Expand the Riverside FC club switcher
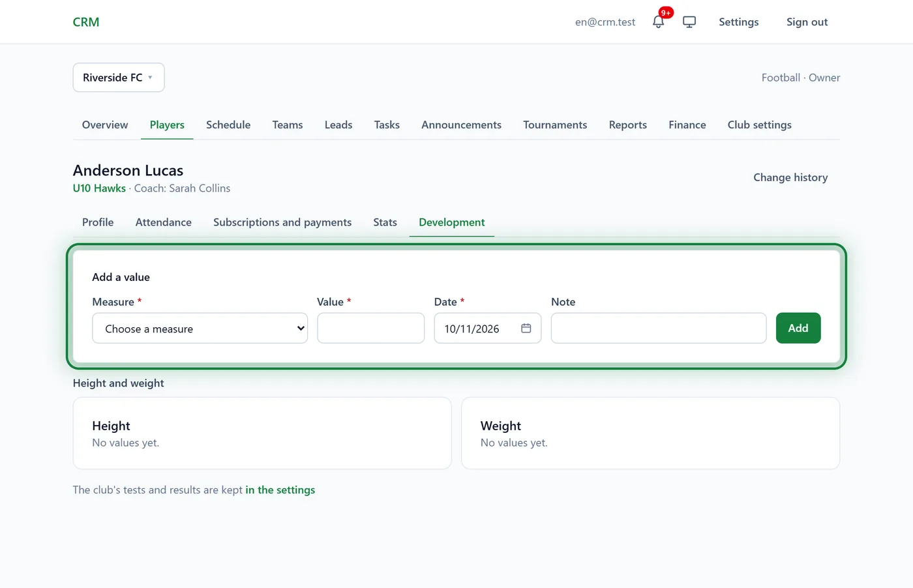 [119, 78]
